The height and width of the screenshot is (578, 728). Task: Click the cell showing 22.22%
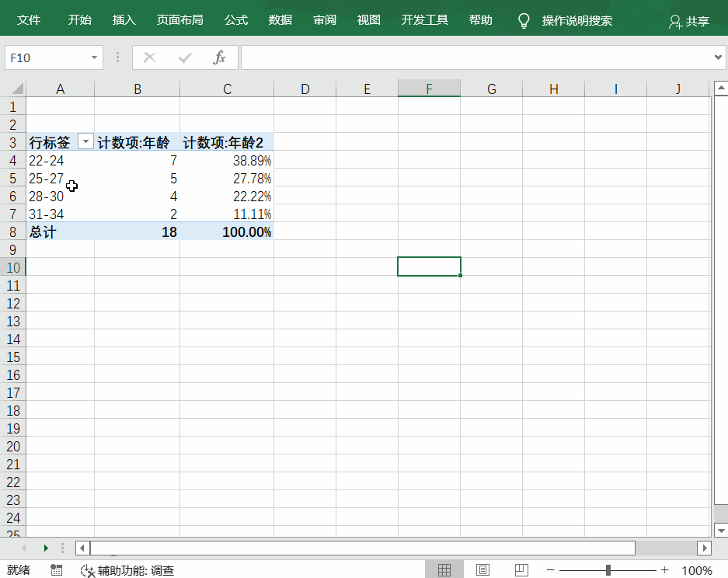[x=227, y=196]
